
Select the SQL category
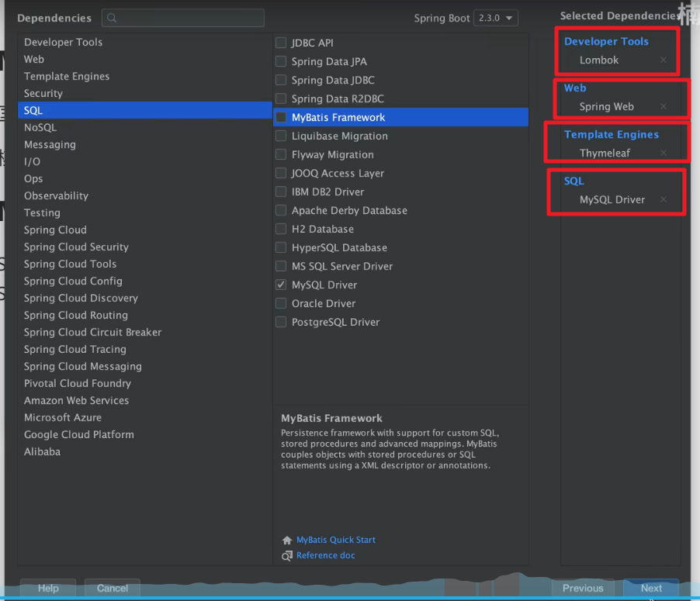click(144, 110)
